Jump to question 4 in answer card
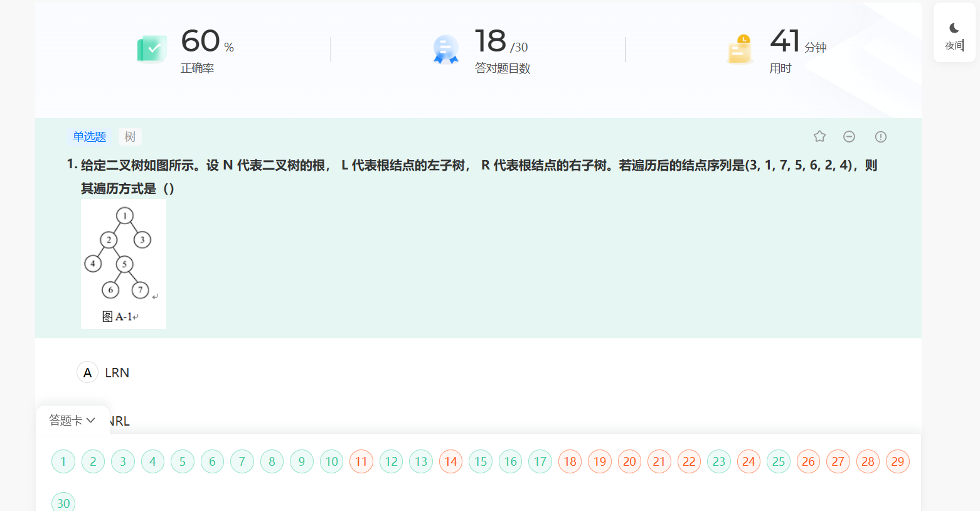This screenshot has height=511, width=980. pyautogui.click(x=152, y=461)
